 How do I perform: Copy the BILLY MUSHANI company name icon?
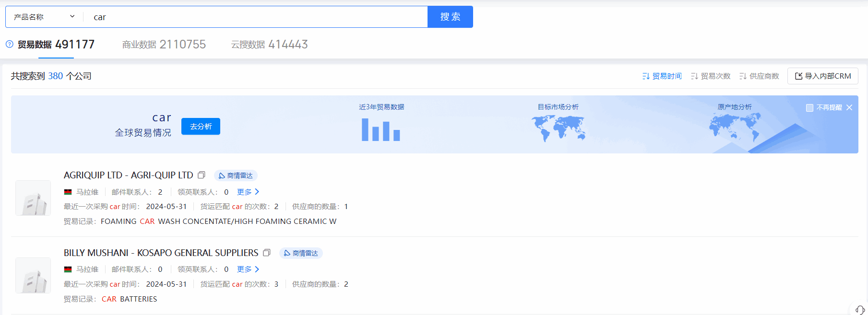point(267,253)
